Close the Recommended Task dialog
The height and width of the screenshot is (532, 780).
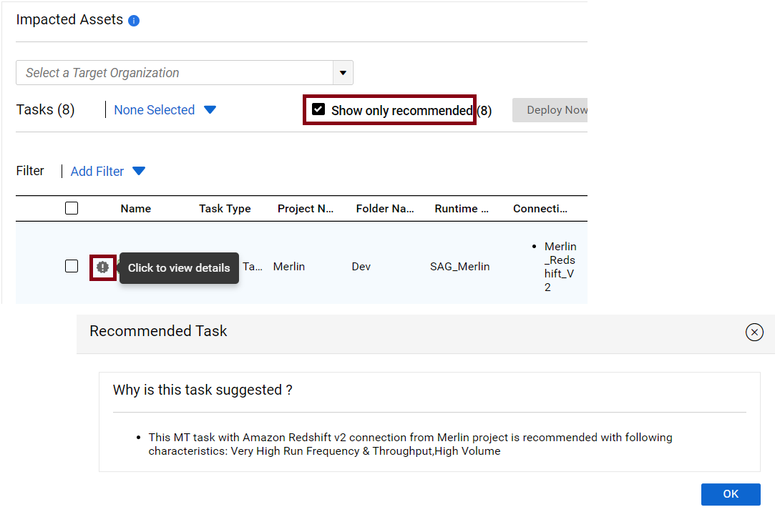(x=754, y=332)
